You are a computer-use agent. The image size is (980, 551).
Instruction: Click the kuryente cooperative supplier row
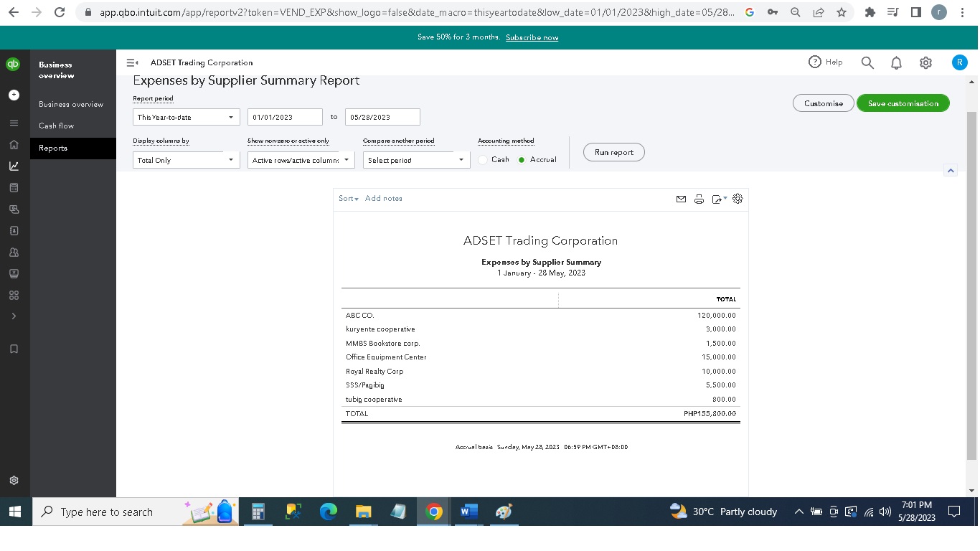click(x=541, y=329)
